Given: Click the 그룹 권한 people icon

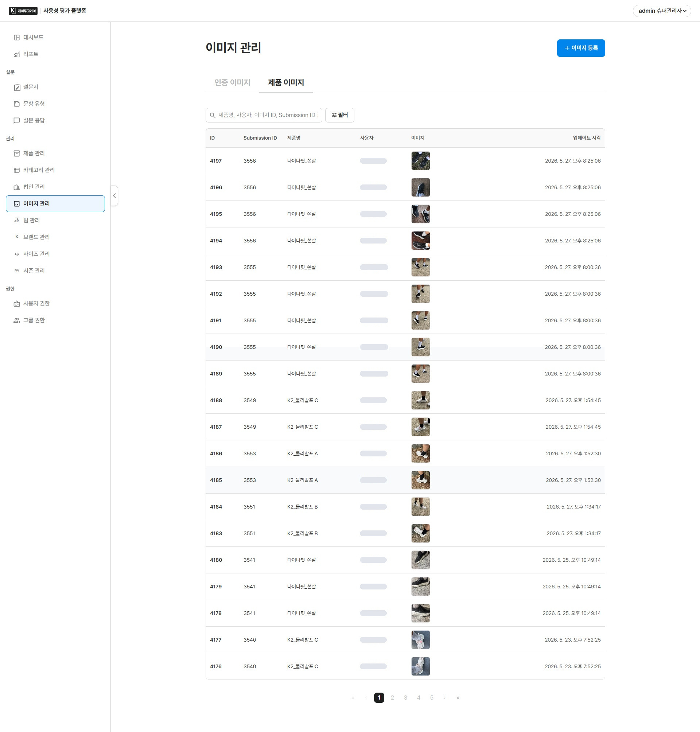Looking at the screenshot, I should click(x=17, y=320).
